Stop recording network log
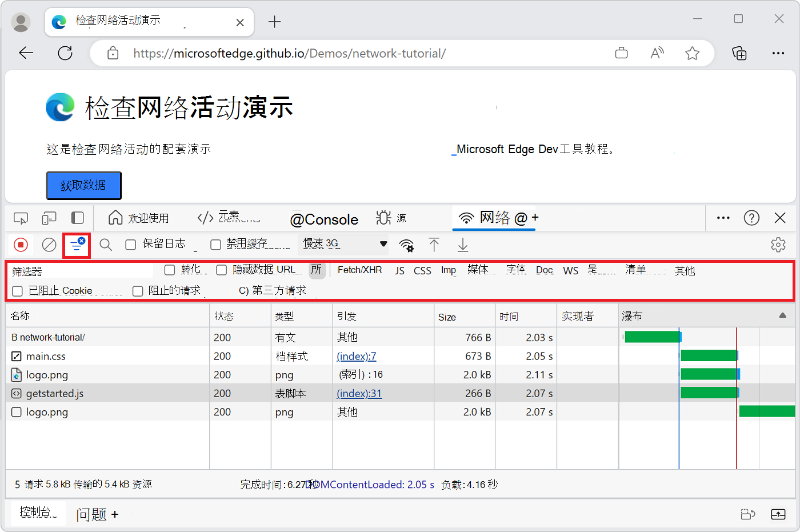This screenshot has height=532, width=800. click(21, 245)
